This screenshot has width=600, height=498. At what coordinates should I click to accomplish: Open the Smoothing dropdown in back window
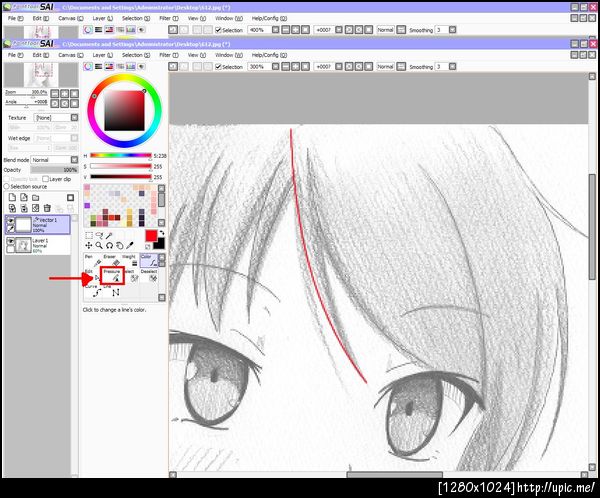click(x=453, y=30)
